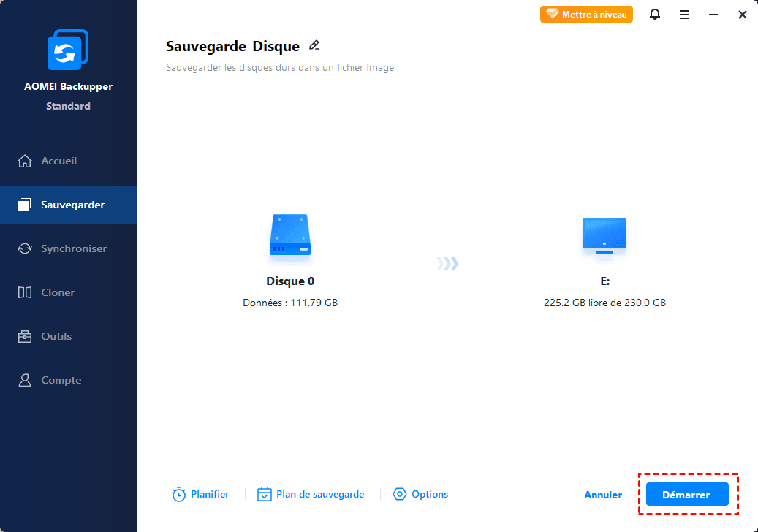Open the Sauvegarder section
This screenshot has width=758, height=532.
[x=68, y=205]
